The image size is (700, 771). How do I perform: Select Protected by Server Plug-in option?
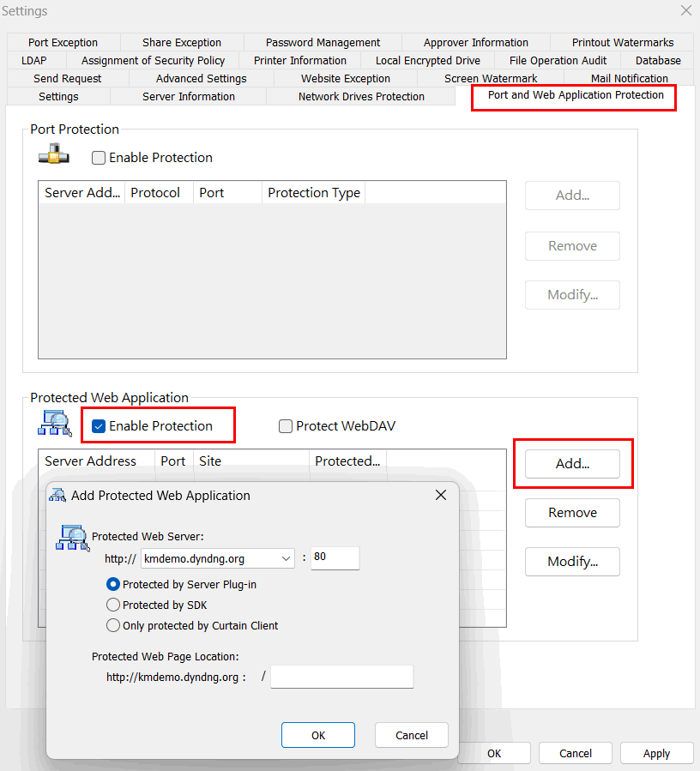coord(112,584)
